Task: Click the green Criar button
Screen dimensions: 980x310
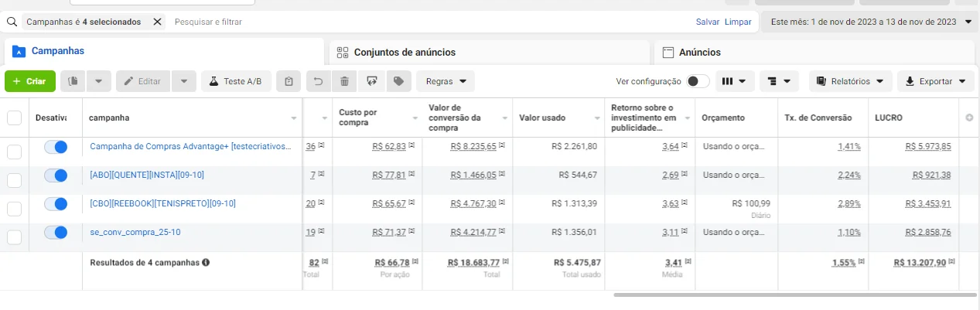Action: pos(30,81)
